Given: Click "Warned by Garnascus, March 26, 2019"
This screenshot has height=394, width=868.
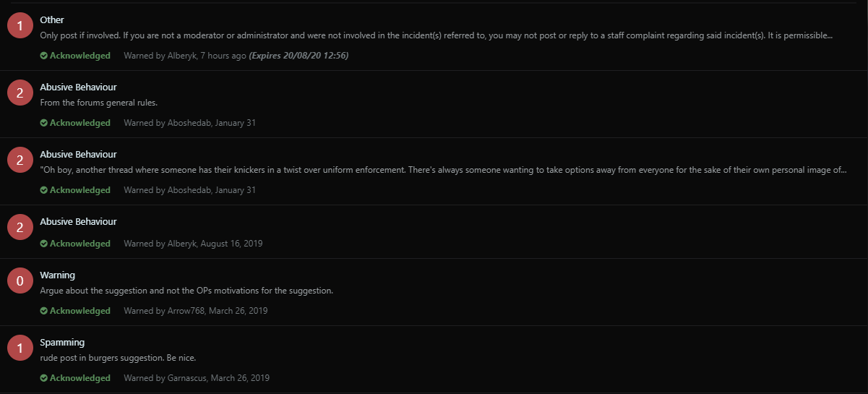Looking at the screenshot, I should tap(197, 378).
